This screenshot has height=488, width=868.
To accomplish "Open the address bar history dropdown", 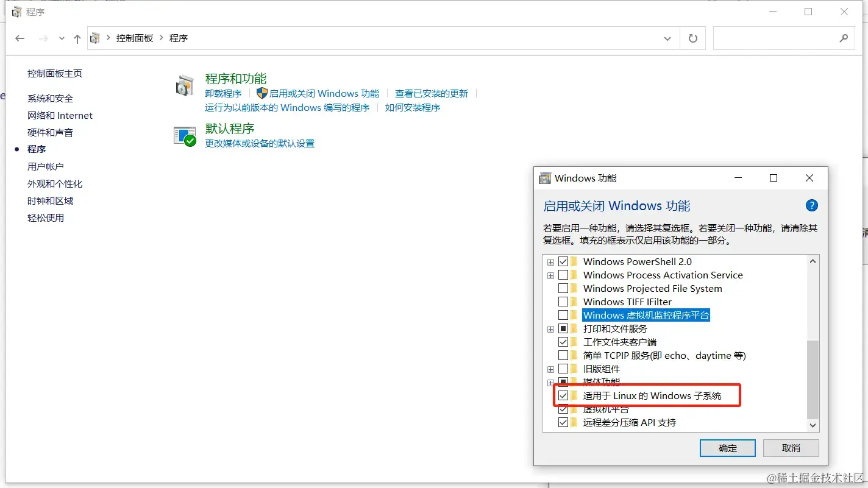I will (x=667, y=38).
